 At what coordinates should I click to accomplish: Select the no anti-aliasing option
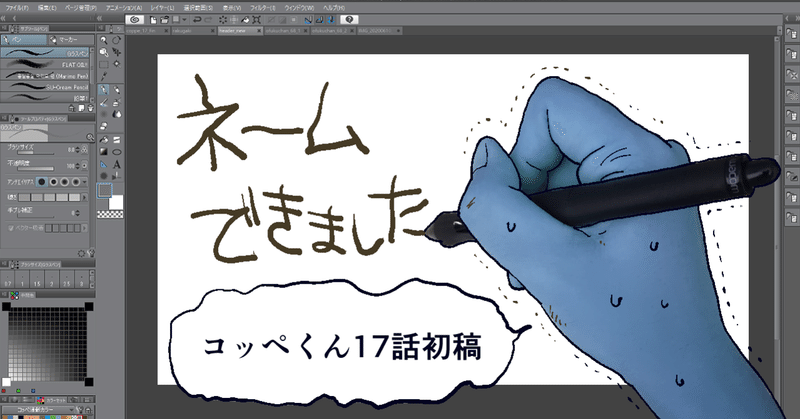(x=42, y=182)
